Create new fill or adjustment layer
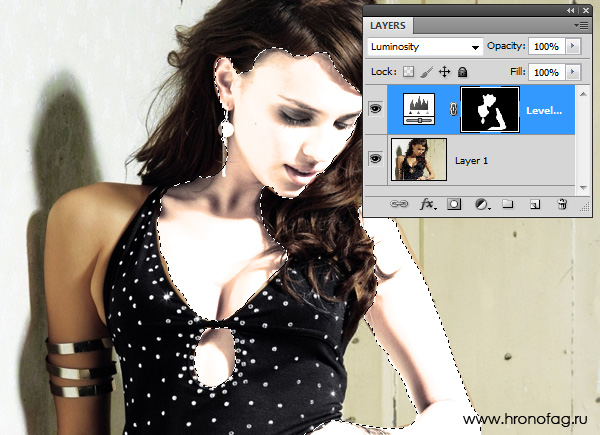 point(482,204)
